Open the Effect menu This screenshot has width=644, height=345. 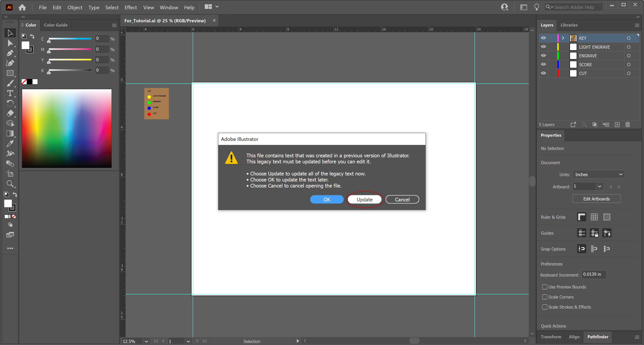click(x=130, y=8)
